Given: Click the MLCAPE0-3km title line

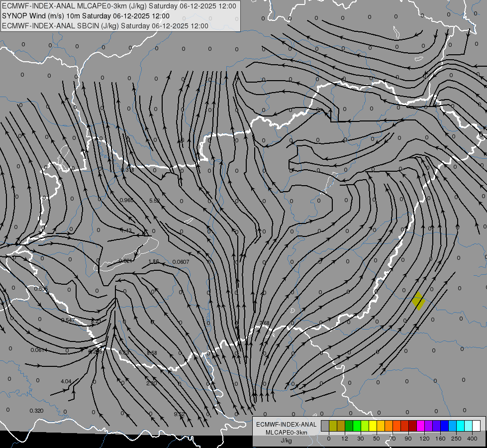Looking at the screenshot, I should tap(119, 6).
